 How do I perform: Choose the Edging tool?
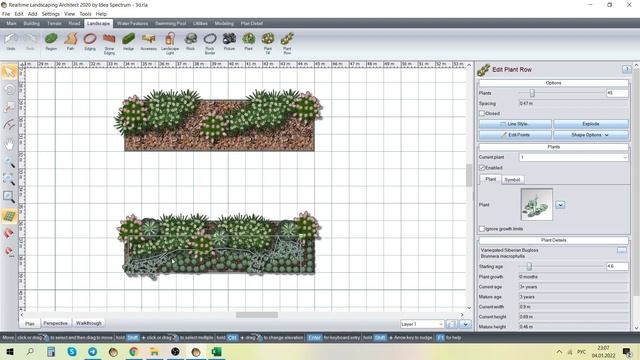click(90, 42)
